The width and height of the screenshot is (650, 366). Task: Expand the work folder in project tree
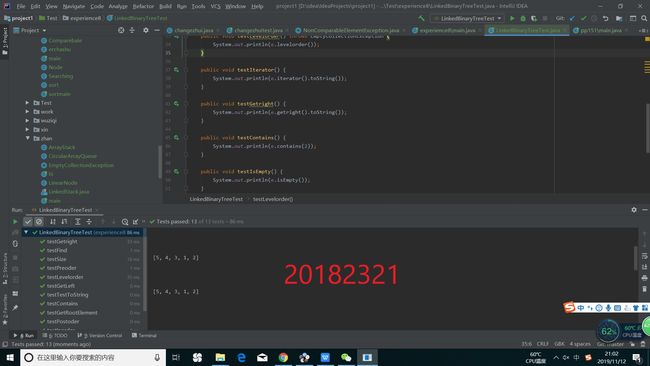pyautogui.click(x=27, y=111)
